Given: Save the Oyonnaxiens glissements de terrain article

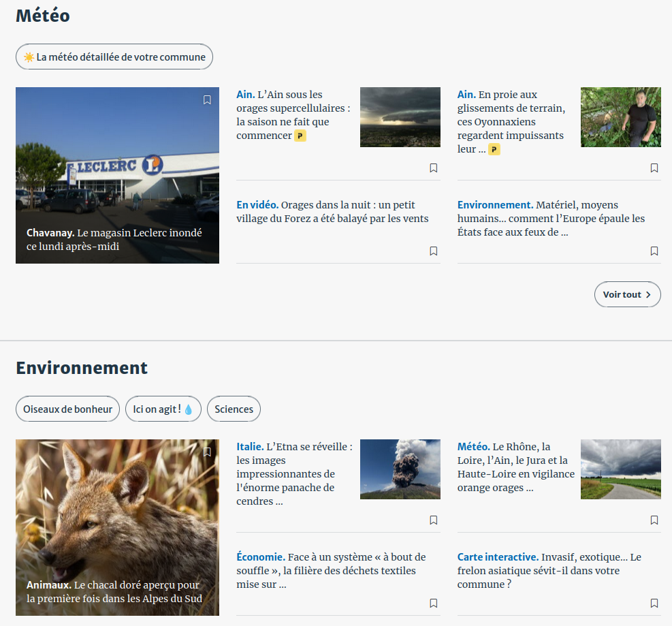Looking at the screenshot, I should (654, 168).
